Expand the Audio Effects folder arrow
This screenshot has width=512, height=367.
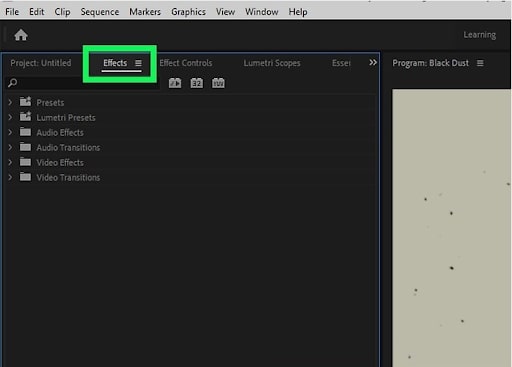click(x=10, y=132)
